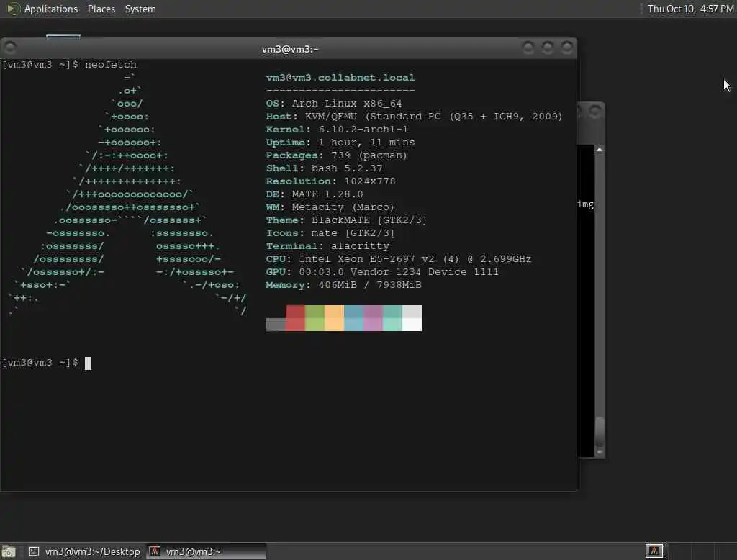Minimize the vm3@vm3:~ alacritty window
The height and width of the screenshot is (560, 737).
coord(528,48)
